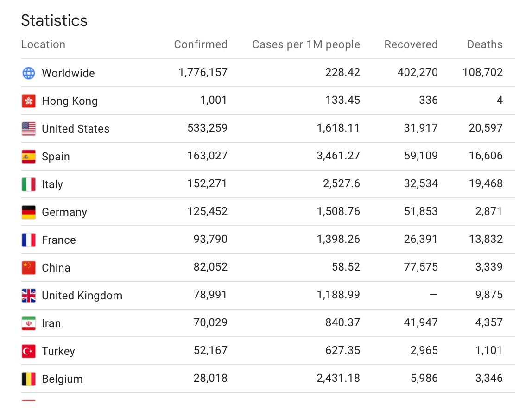532x417 pixels.
Task: Sort by Confirmed column header
Action: [x=201, y=44]
